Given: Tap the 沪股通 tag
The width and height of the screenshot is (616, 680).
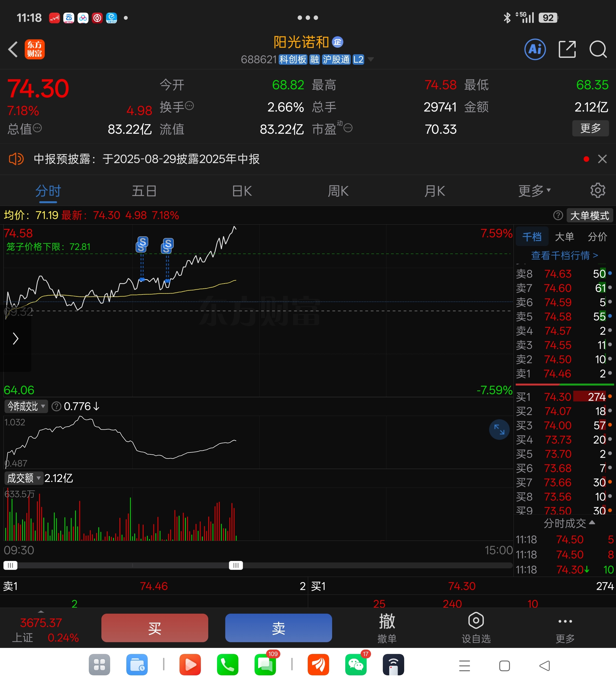Looking at the screenshot, I should (x=336, y=60).
